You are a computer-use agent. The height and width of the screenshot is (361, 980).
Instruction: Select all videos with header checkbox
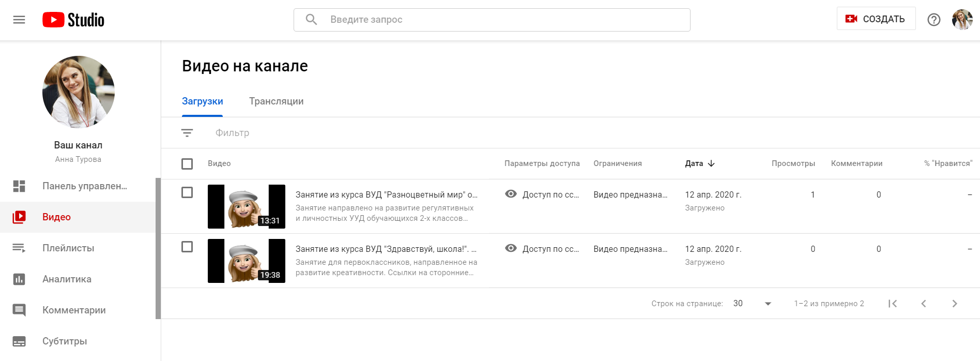point(187,164)
